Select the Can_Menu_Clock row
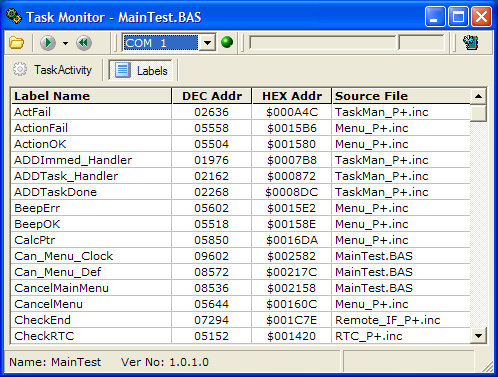 [241, 256]
